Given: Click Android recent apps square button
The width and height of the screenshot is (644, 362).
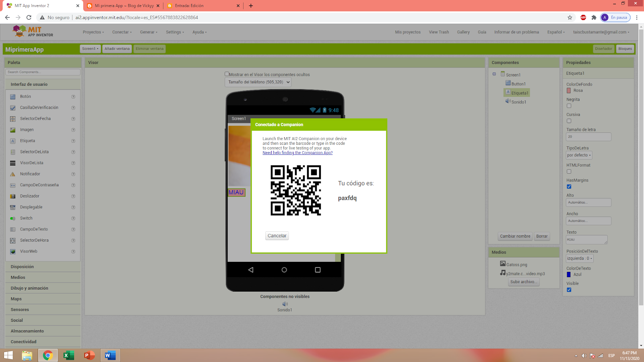Looking at the screenshot, I should [x=318, y=270].
